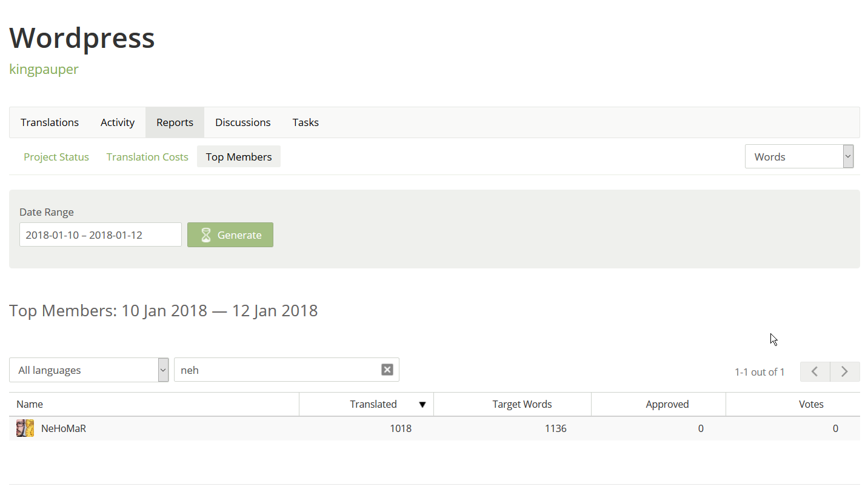Click the Date Range input field
The width and height of the screenshot is (868, 495).
[x=101, y=234]
